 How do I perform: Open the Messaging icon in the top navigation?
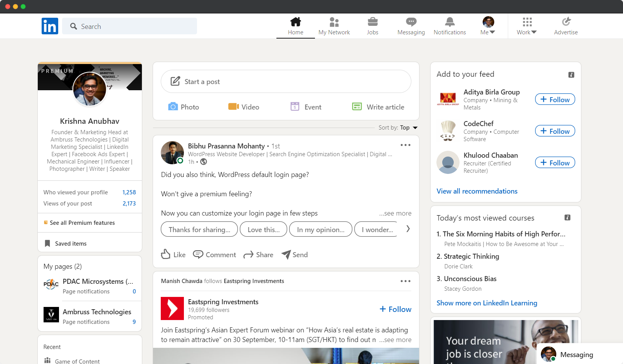pyautogui.click(x=411, y=22)
